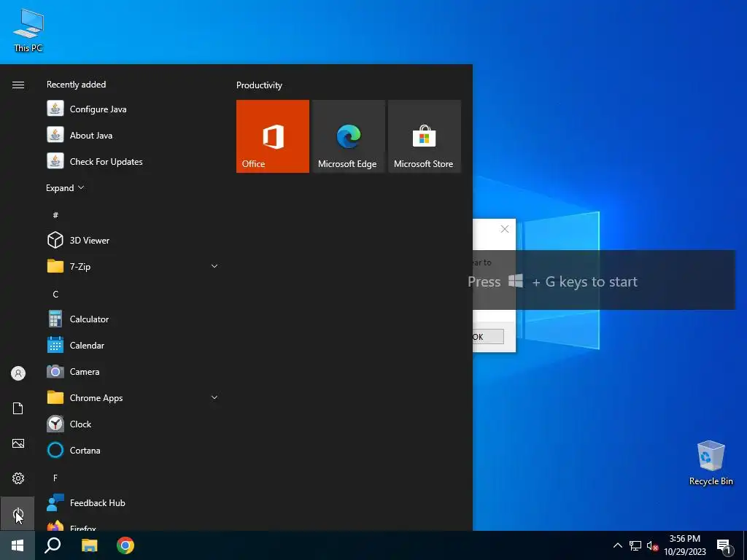Open the network status tray icon
Viewport: 747px width, 560px height.
pos(635,545)
